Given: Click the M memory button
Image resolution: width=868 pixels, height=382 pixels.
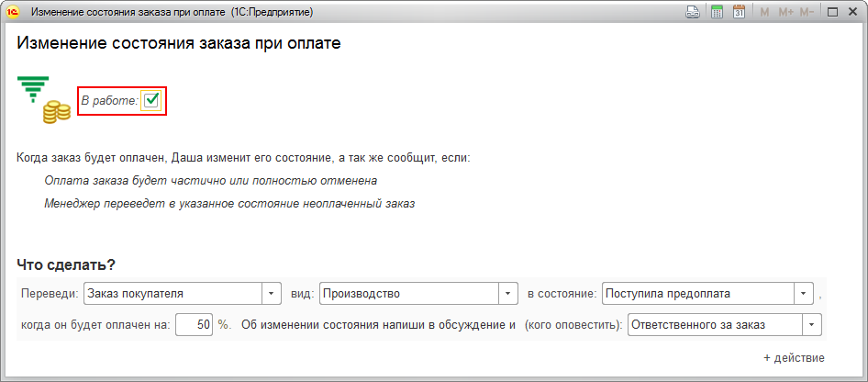Looking at the screenshot, I should point(765,12).
